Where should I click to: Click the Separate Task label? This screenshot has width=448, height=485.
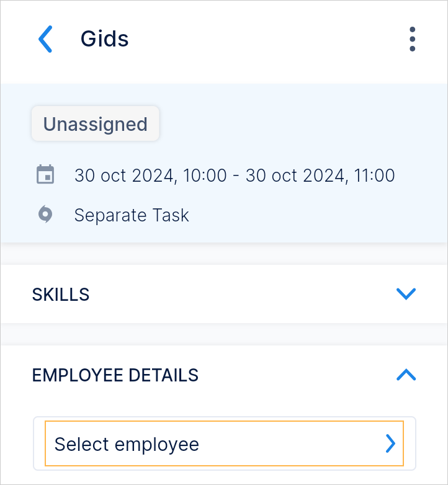[x=132, y=215]
